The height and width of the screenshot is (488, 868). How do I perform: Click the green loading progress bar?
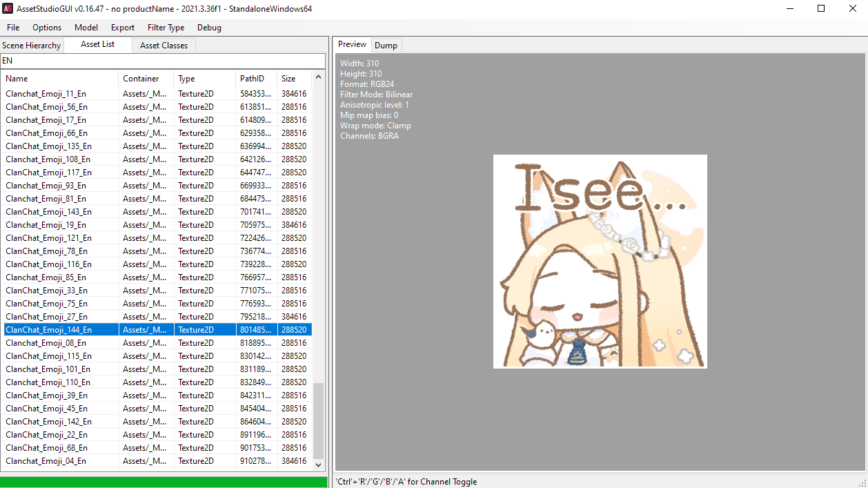pyautogui.click(x=164, y=482)
